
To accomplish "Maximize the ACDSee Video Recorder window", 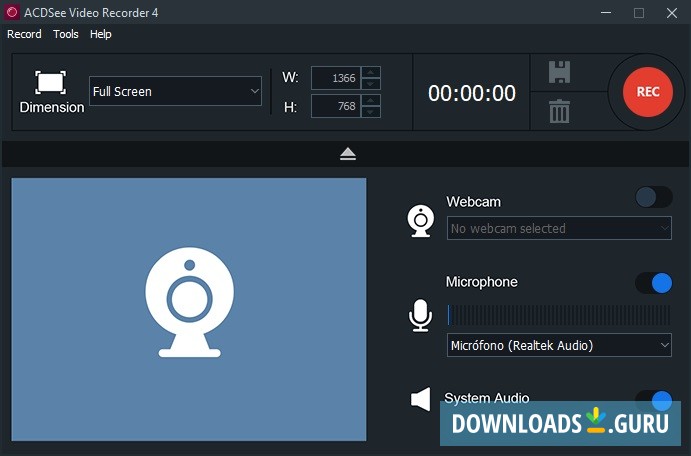I will point(639,13).
